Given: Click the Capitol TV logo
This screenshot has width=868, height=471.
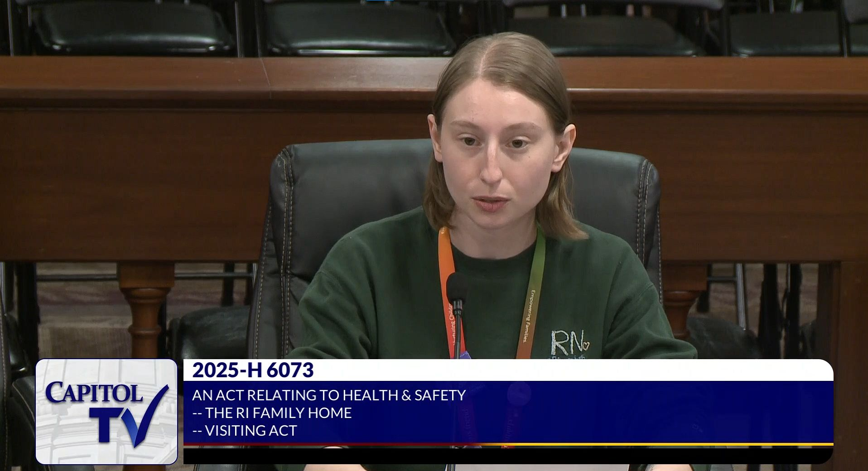Looking at the screenshot, I should click(x=106, y=411).
